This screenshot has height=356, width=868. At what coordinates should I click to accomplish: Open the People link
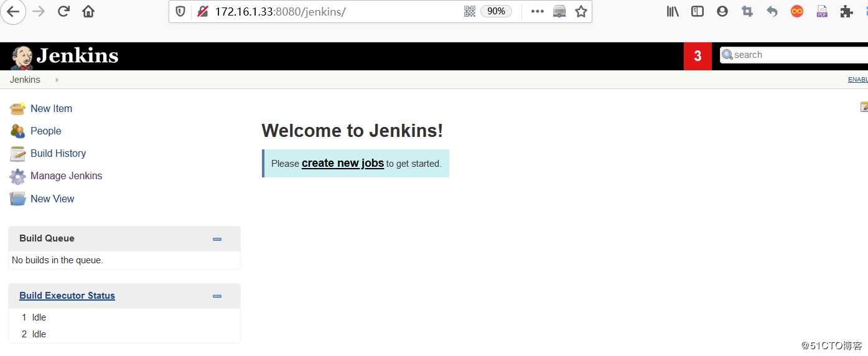45,131
